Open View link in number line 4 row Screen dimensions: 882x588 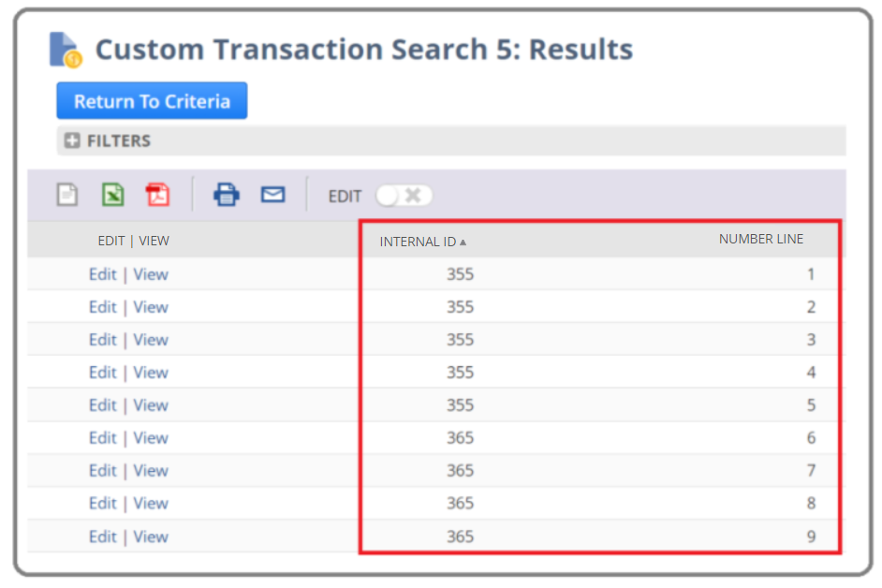pyautogui.click(x=151, y=372)
